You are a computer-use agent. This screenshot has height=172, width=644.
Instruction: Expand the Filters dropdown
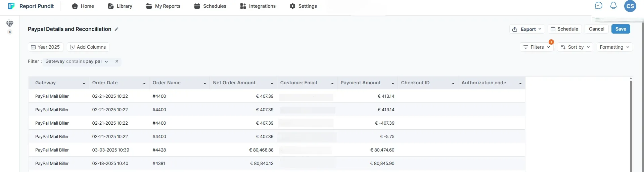pyautogui.click(x=537, y=47)
